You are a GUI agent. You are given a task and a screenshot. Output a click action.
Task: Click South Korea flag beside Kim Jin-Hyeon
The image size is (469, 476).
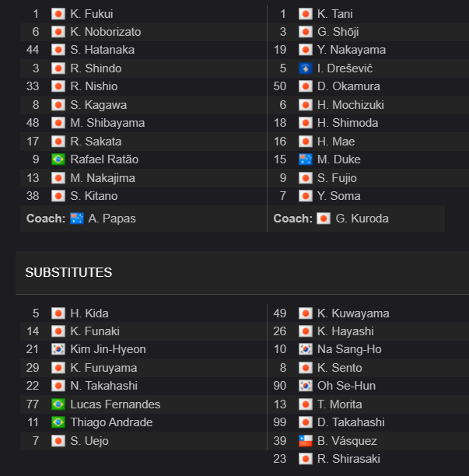point(58,349)
